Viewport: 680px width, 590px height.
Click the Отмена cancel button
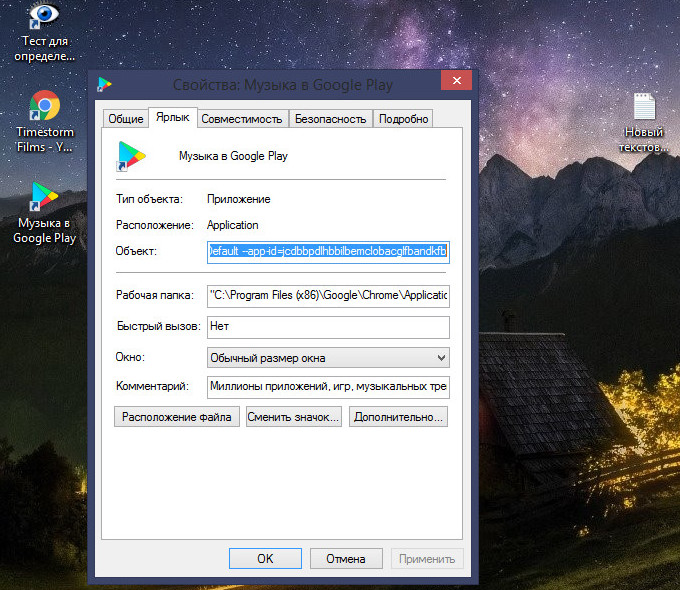346,558
